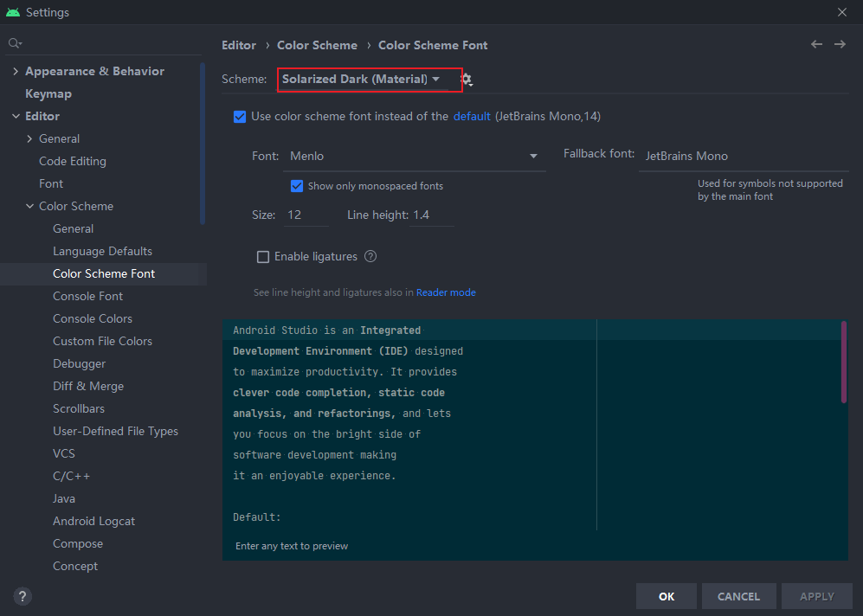Select VCS color settings
The height and width of the screenshot is (616, 863).
64,453
